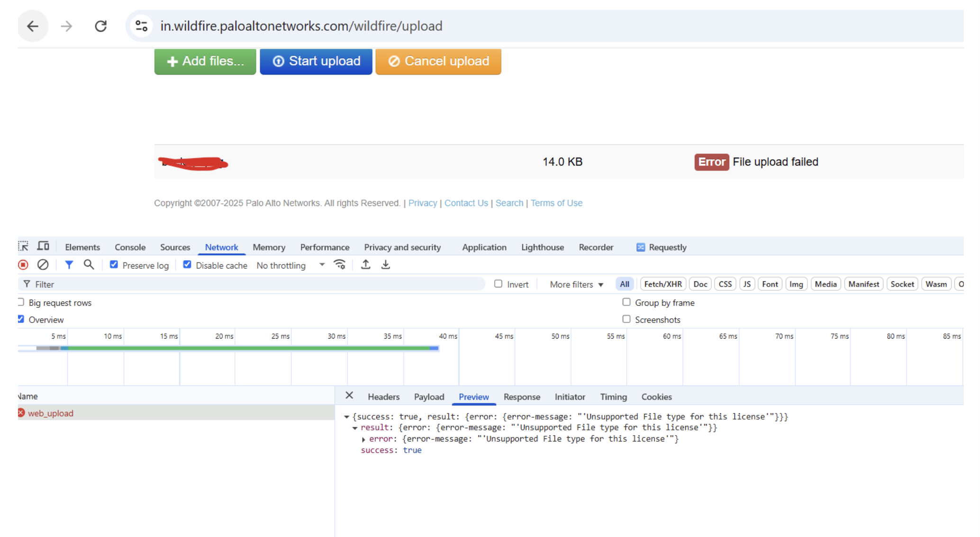Open the Contact Us link
This screenshot has width=980, height=537.
tap(466, 203)
